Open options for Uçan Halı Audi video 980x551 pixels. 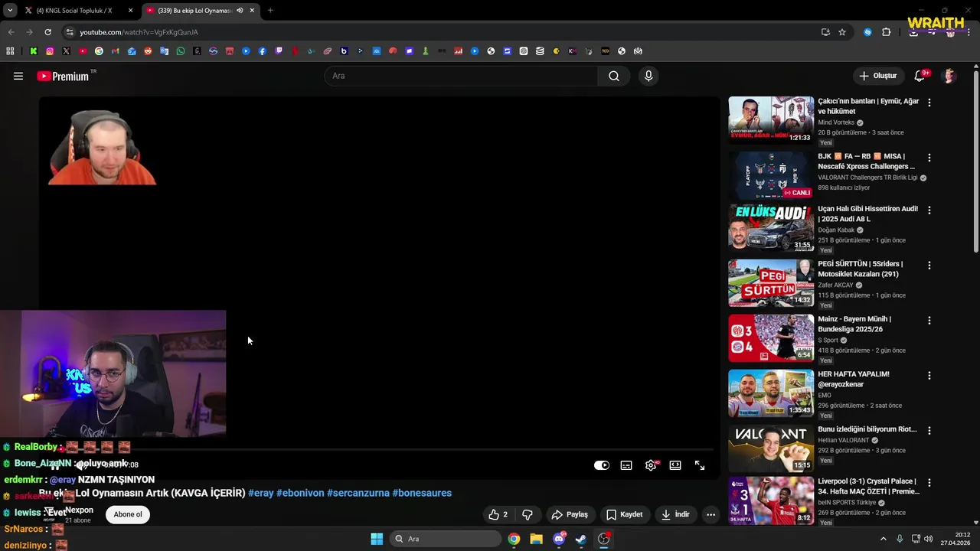929,210
